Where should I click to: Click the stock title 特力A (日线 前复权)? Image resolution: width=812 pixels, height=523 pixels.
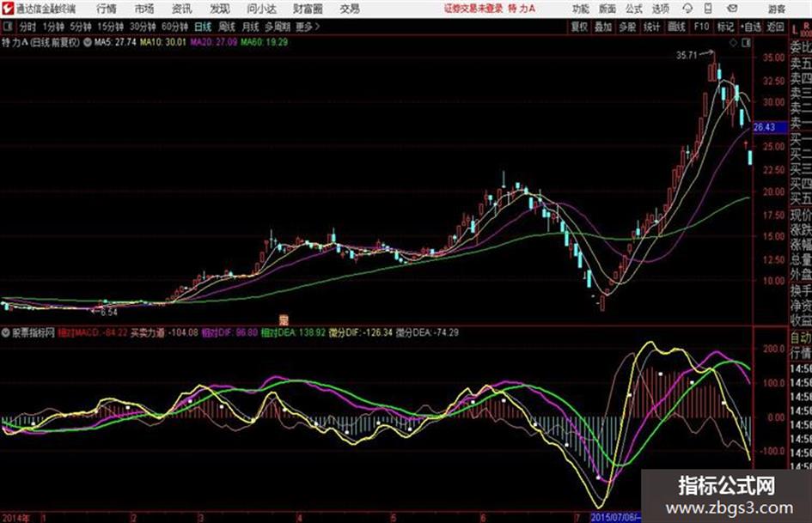coord(41,42)
